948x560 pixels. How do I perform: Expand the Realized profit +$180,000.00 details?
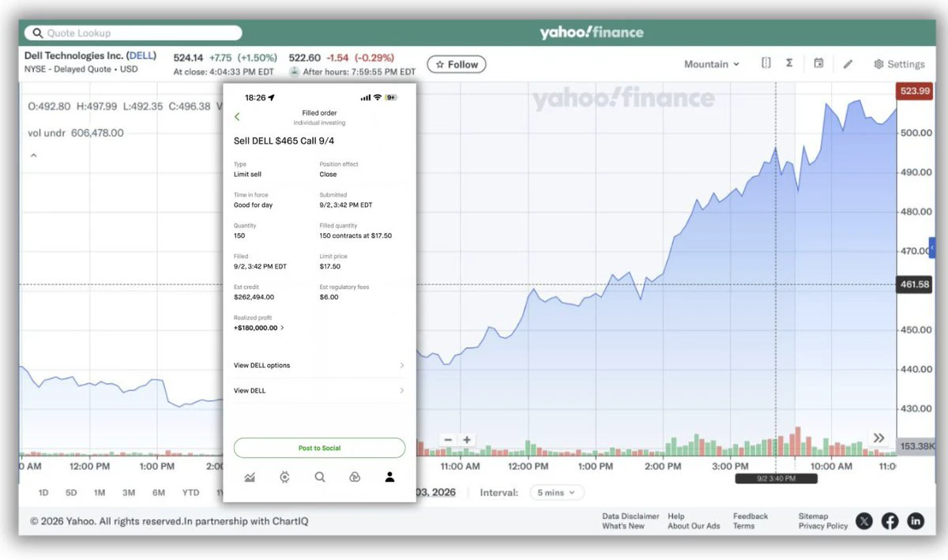[259, 328]
